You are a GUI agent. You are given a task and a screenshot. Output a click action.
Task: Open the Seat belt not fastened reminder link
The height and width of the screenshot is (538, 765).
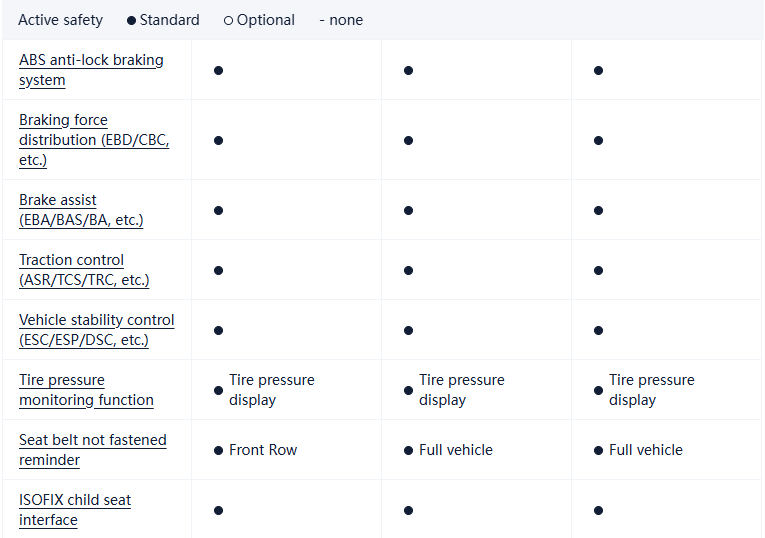[92, 450]
